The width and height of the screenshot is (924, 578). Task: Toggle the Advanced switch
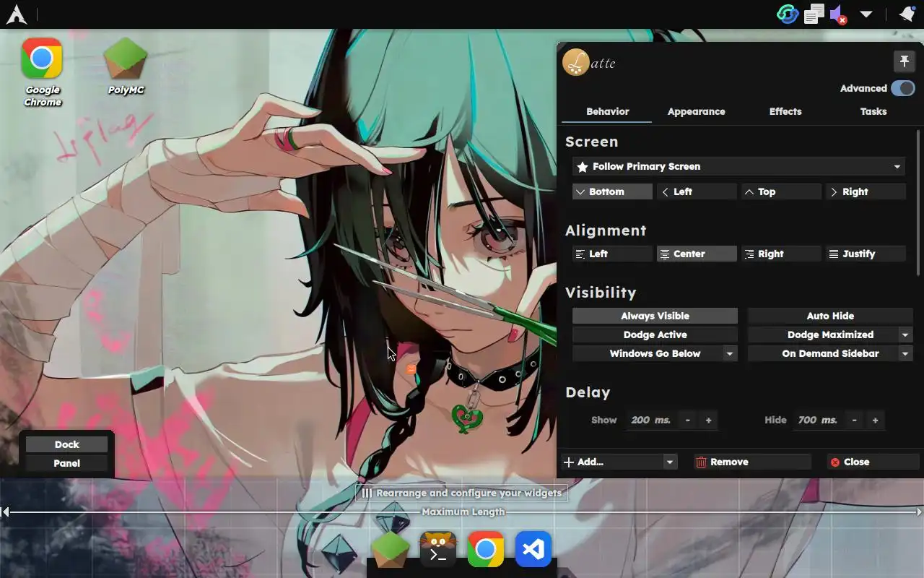(x=903, y=88)
